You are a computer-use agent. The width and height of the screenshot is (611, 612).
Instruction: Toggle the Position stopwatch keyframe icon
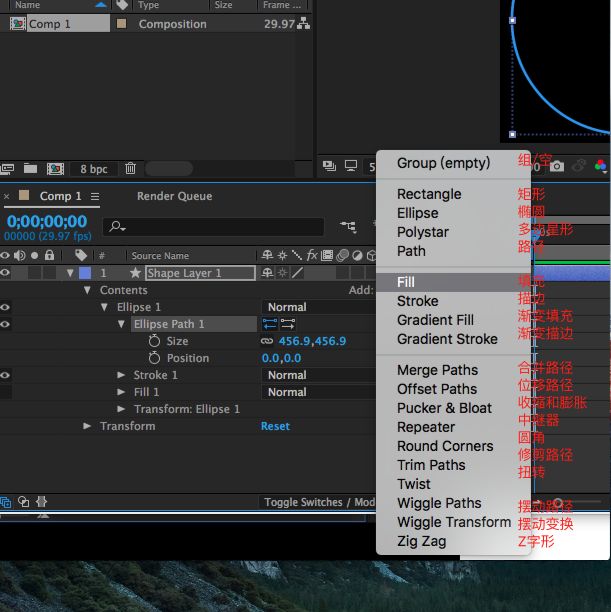point(154,358)
